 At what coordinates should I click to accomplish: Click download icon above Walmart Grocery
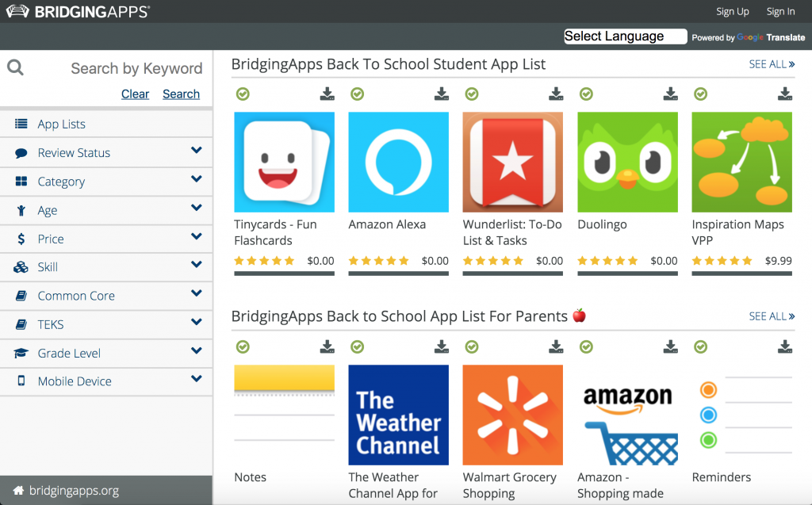(556, 346)
